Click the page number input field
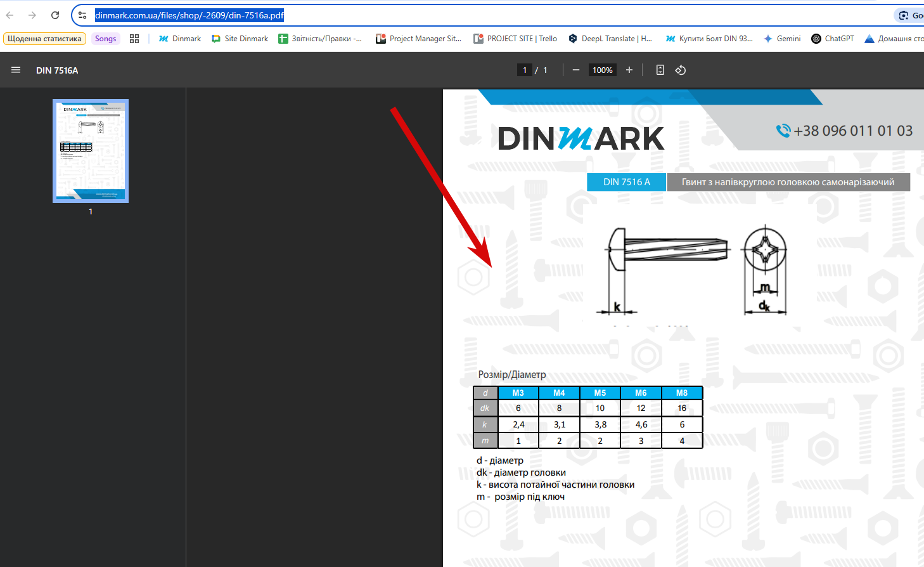The image size is (924, 567). tap(525, 70)
